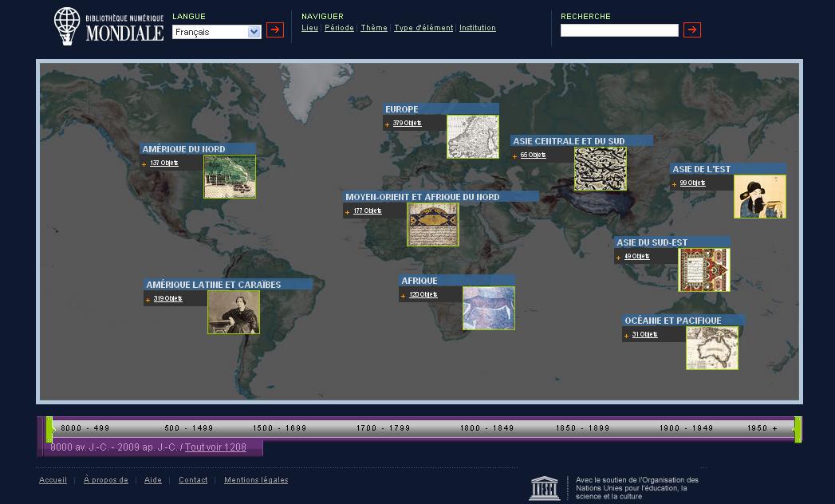Open the Asie Centrale calligraphy thumbnail
Screen dimensions: 835x504
pyautogui.click(x=601, y=169)
